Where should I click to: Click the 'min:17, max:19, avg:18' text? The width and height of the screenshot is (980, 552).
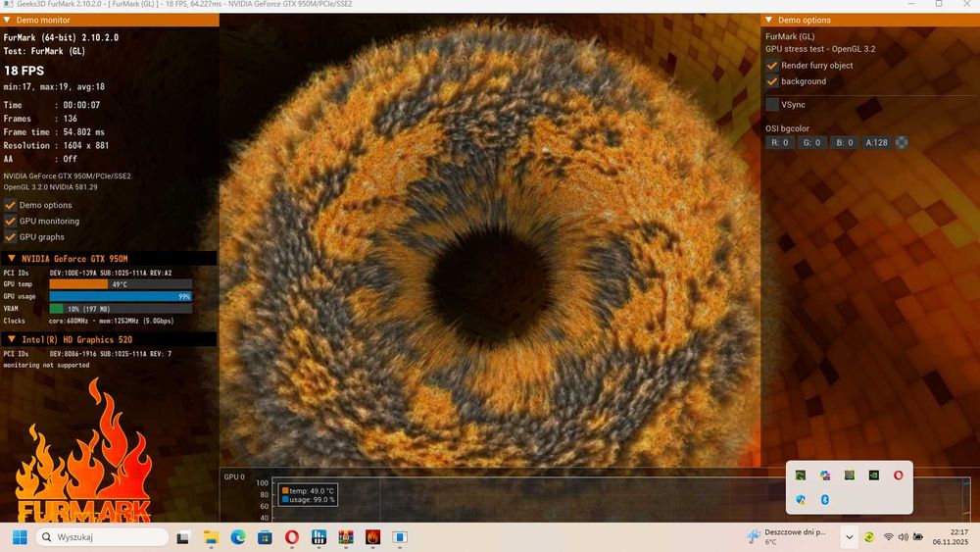click(x=54, y=87)
